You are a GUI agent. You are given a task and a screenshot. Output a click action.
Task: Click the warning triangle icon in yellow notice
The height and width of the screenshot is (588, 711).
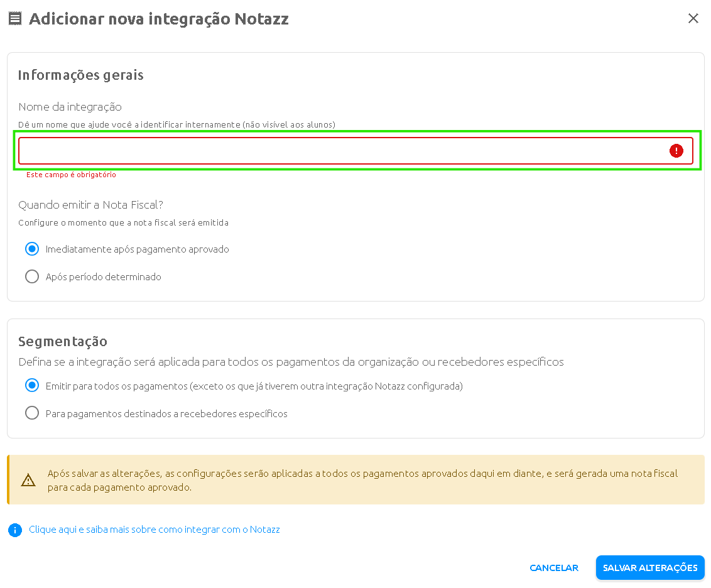point(28,480)
